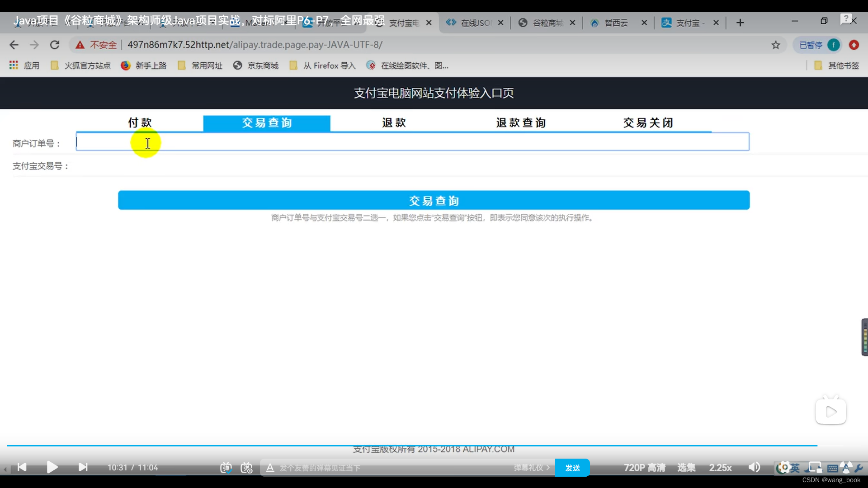Click the blue 交易查询 submit button
Screen dimensions: 868x488
pyautogui.click(x=434, y=200)
